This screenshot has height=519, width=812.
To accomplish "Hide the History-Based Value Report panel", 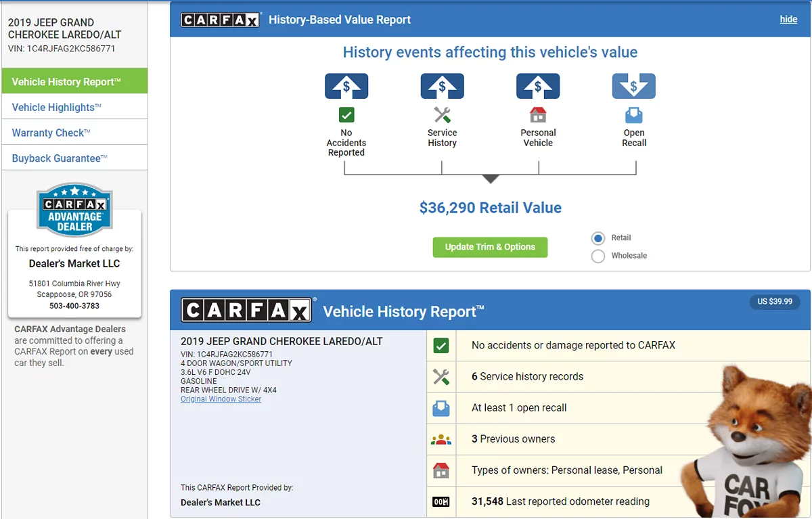I will click(x=788, y=20).
